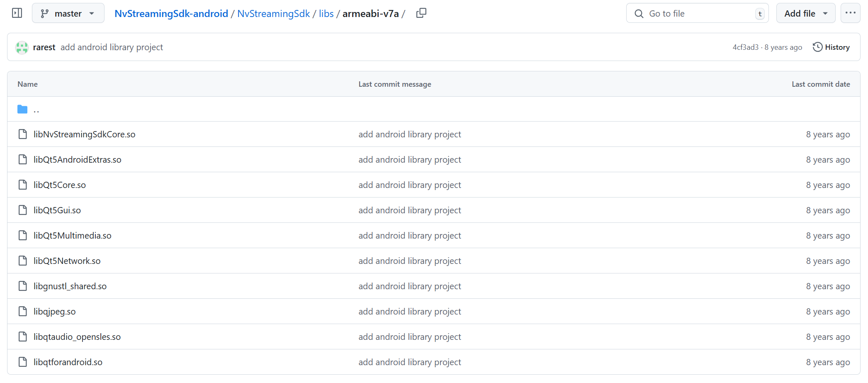This screenshot has height=383, width=868.
Task: Open libQt5Network.so file
Action: pos(67,261)
